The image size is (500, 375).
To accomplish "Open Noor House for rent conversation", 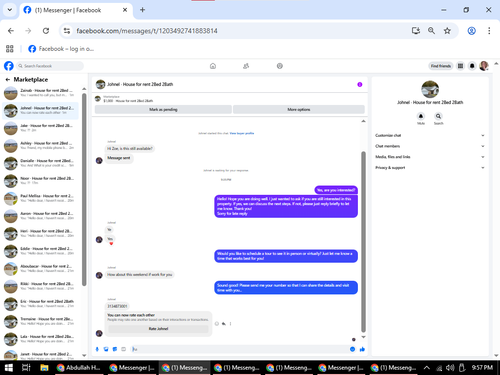I will [x=40, y=181].
